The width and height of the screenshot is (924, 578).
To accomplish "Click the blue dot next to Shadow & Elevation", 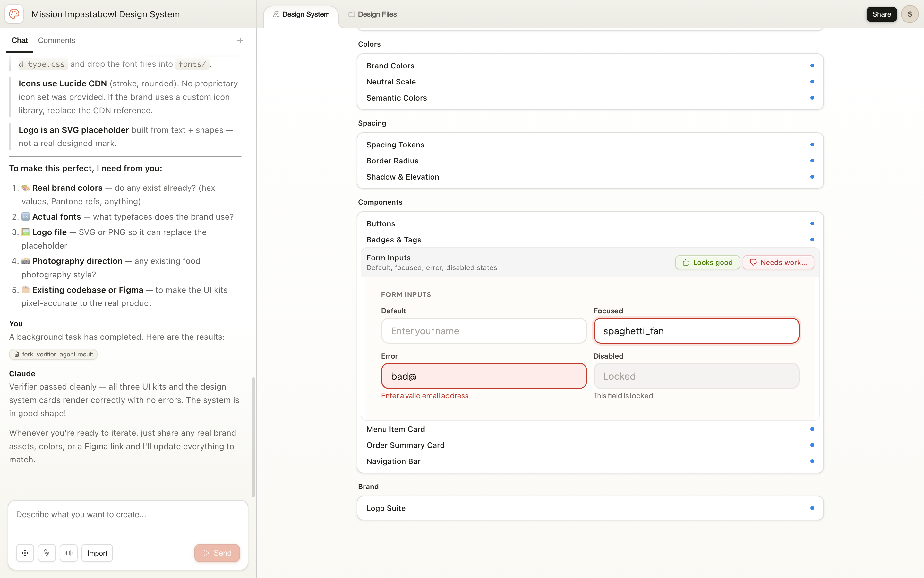I will coord(812,177).
